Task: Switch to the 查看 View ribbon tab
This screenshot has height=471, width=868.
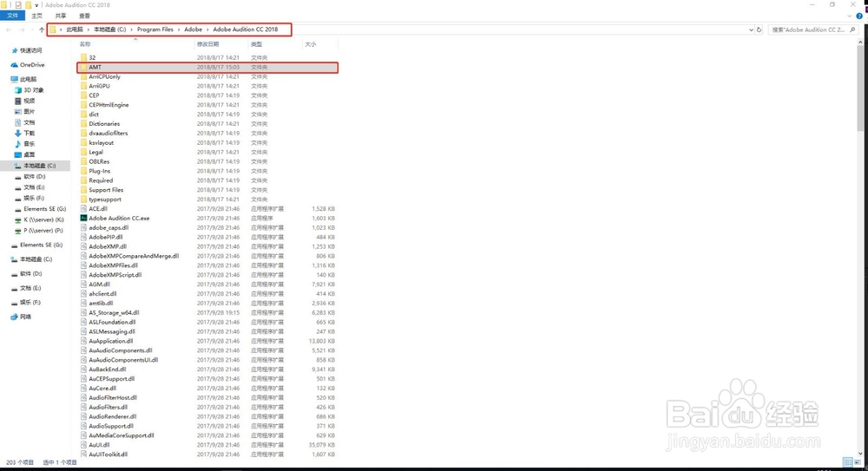Action: 84,16
